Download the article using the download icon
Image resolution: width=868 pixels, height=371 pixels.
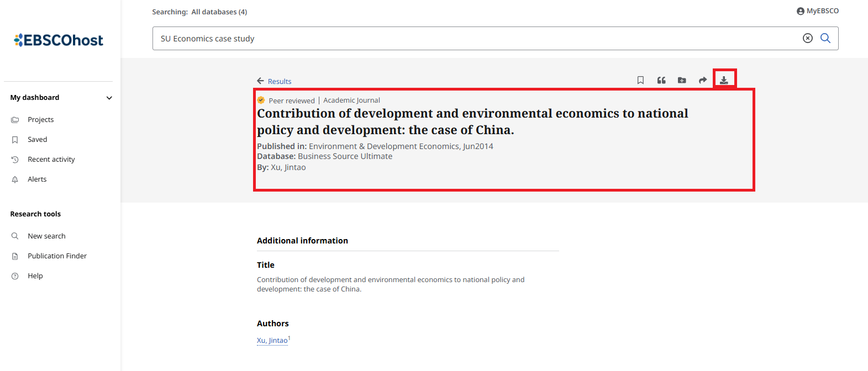pyautogui.click(x=724, y=80)
